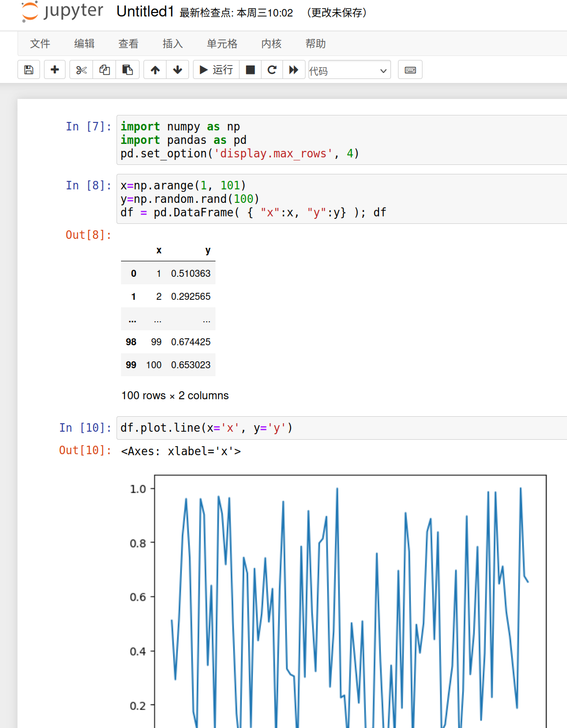567x728 pixels.
Task: Cut selected cells with the scissors icon
Action: (x=81, y=70)
